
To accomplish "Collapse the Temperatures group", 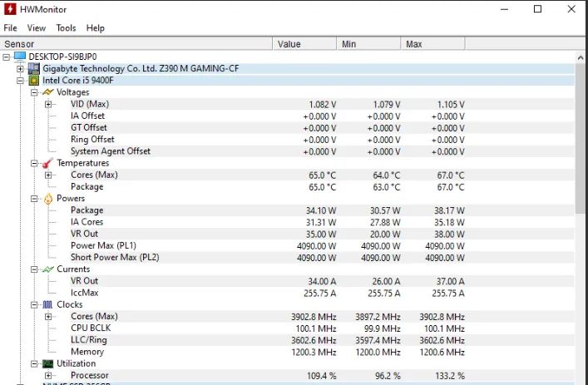I will [34, 163].
